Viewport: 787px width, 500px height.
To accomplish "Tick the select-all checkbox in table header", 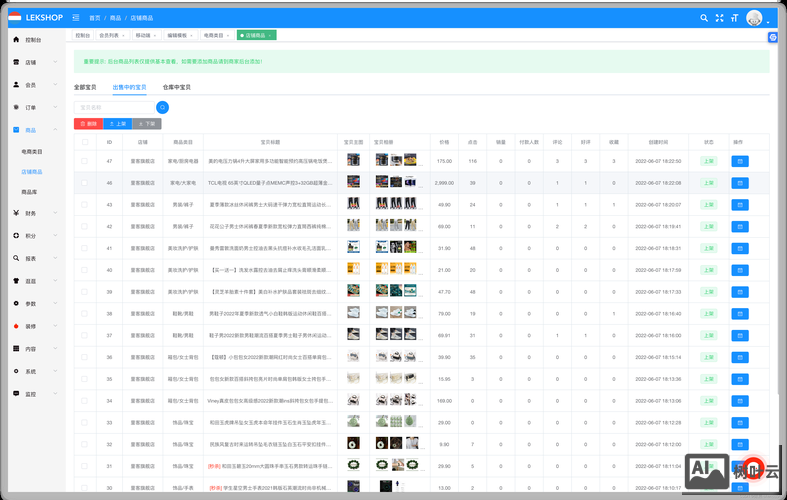I will click(84, 142).
